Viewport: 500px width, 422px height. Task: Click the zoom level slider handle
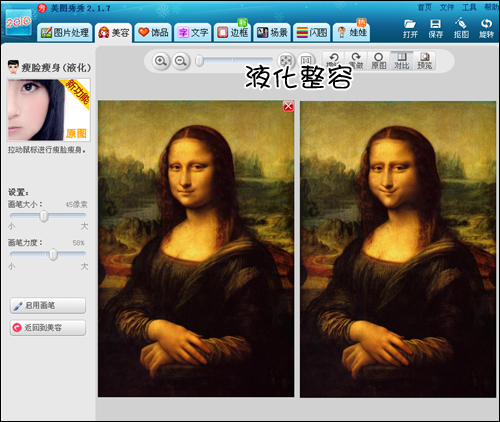point(199,61)
